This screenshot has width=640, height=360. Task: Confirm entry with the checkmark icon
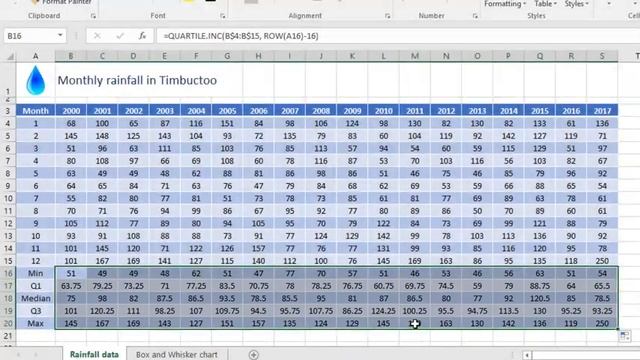point(120,36)
